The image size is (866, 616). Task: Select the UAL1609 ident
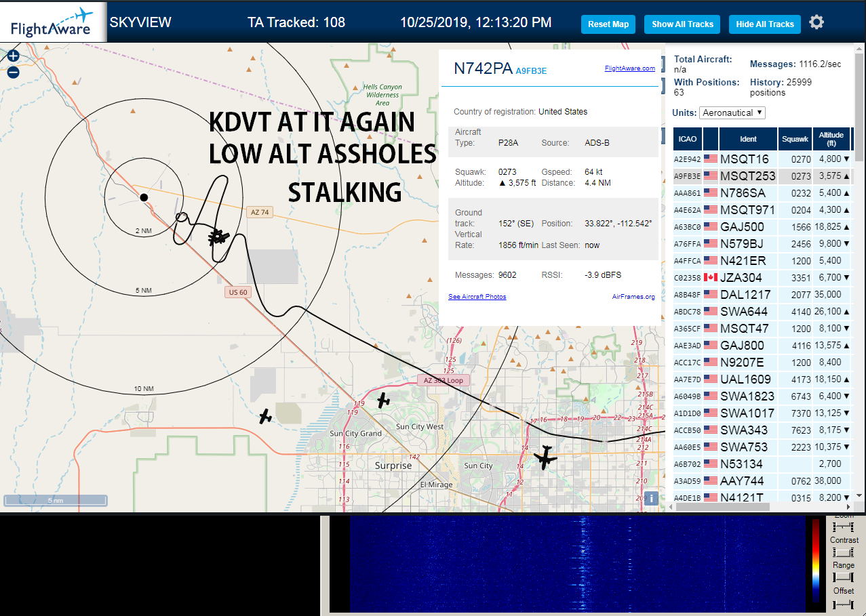(745, 379)
